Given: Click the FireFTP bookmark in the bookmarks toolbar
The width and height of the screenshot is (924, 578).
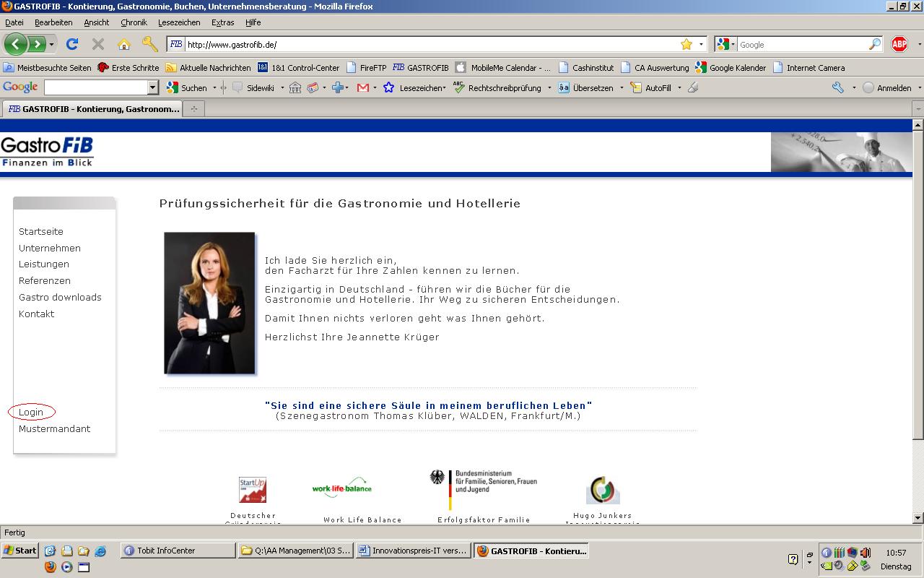Looking at the screenshot, I should [x=372, y=67].
